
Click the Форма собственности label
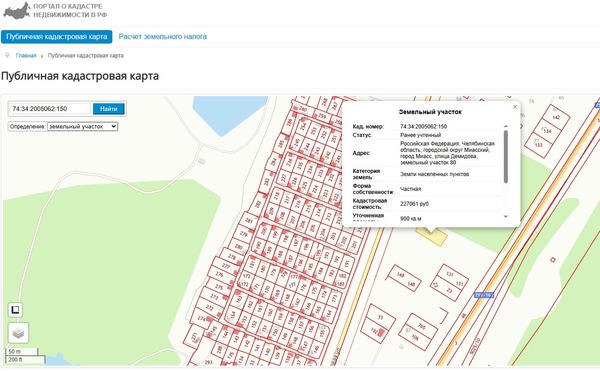(373, 189)
